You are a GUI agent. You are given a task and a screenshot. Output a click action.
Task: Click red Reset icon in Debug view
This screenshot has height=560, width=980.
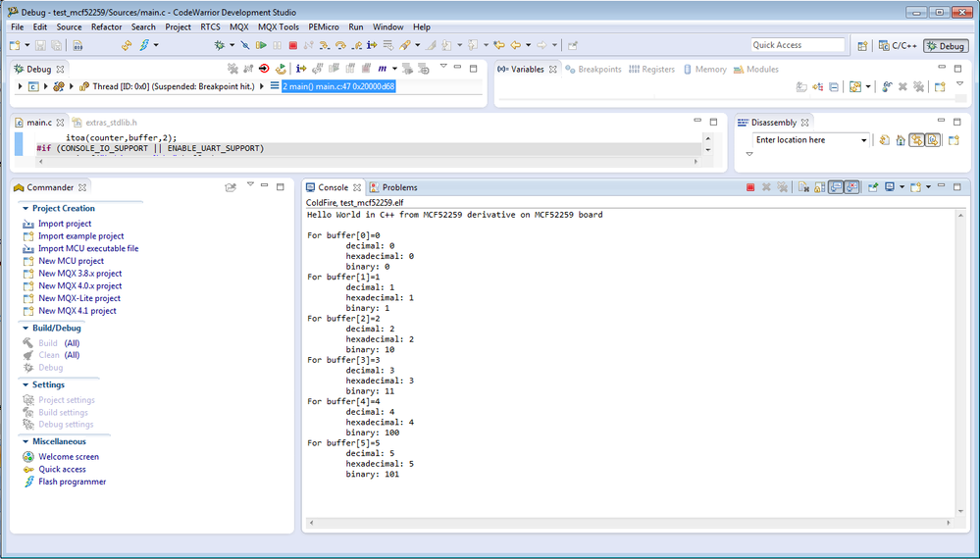pyautogui.click(x=264, y=69)
